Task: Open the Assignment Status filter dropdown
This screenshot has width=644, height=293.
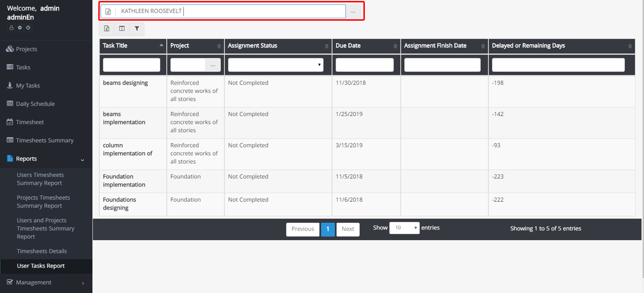Action: click(x=276, y=65)
